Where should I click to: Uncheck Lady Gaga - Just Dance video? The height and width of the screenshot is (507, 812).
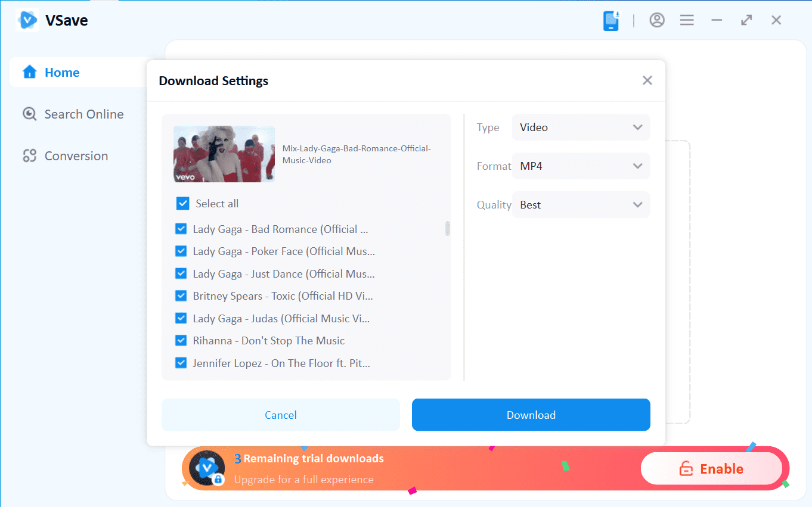[x=181, y=273]
